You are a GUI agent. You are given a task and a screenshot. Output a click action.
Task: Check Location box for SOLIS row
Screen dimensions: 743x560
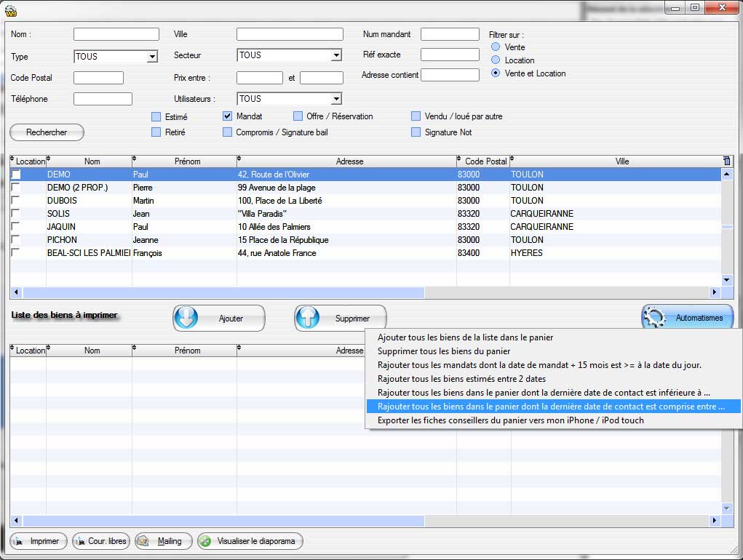(15, 214)
